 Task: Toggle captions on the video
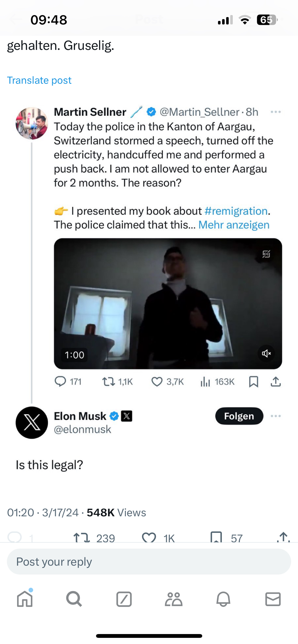(x=266, y=254)
